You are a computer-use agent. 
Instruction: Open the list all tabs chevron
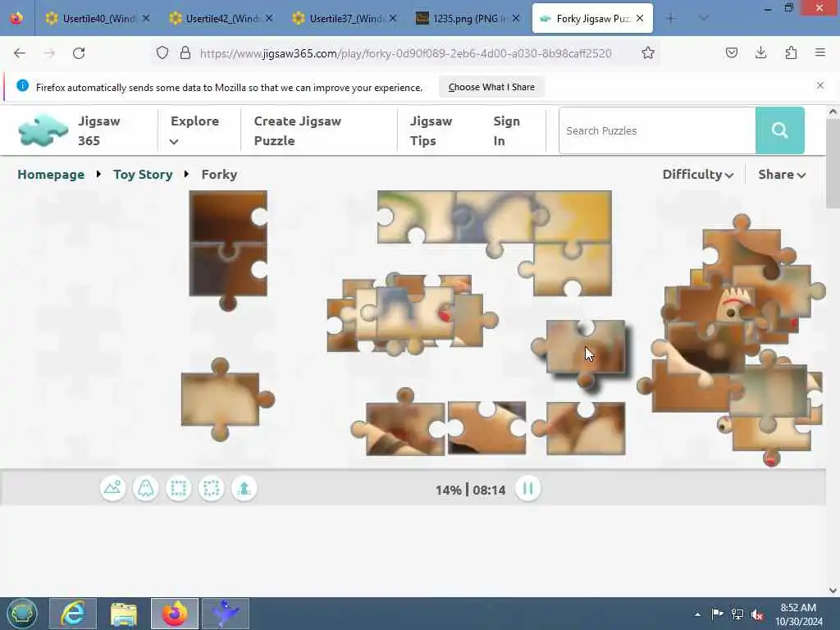coord(704,18)
